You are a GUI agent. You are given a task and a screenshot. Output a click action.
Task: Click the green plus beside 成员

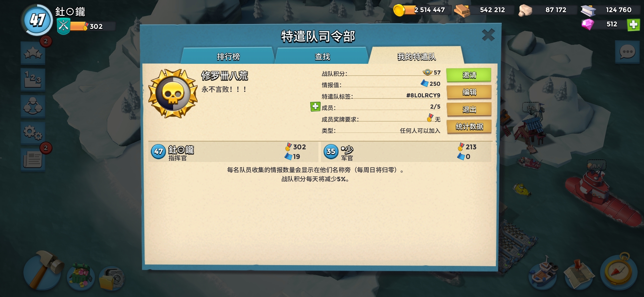315,106
